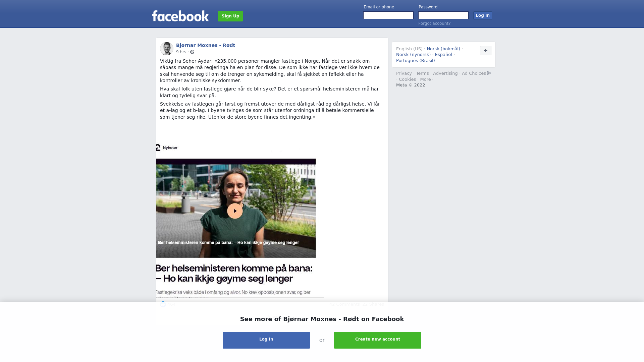Click the public globe privacy icon

[192, 52]
